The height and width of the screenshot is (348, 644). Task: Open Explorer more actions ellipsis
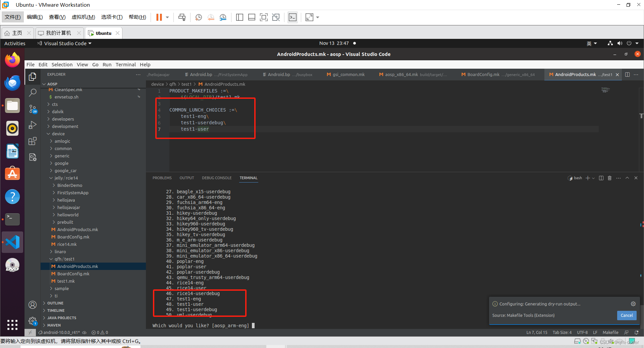point(138,75)
